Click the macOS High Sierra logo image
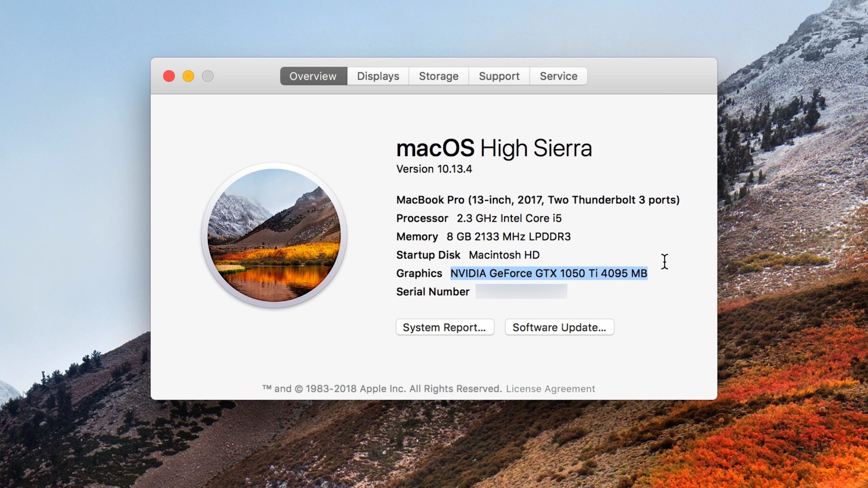Image resolution: width=868 pixels, height=488 pixels. [274, 235]
